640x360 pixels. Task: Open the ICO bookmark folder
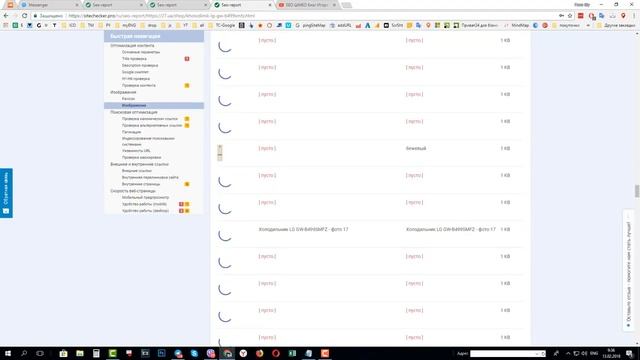[69, 25]
